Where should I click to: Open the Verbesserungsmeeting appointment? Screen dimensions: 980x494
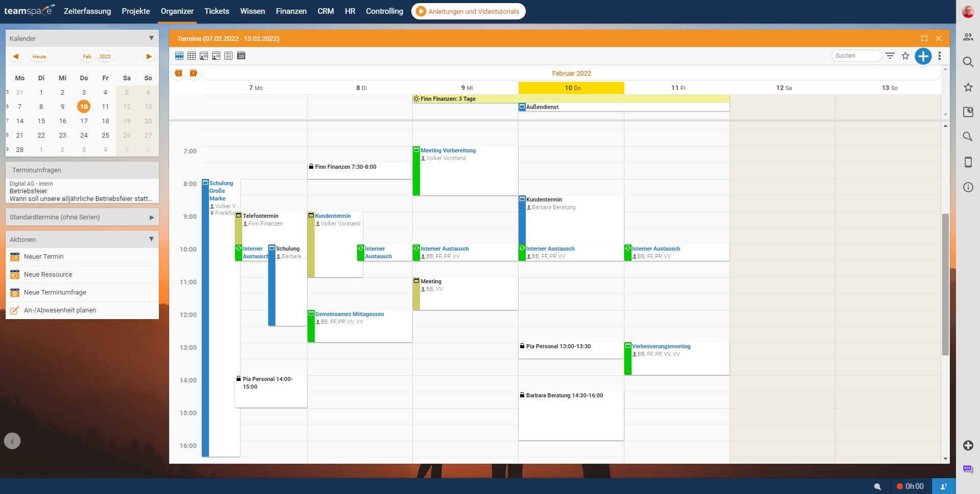click(x=676, y=358)
